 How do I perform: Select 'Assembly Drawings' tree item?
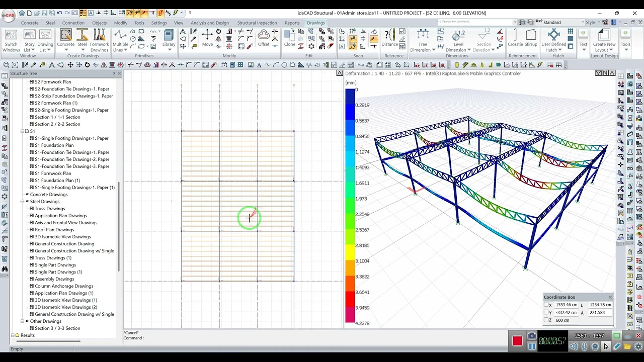(54, 279)
